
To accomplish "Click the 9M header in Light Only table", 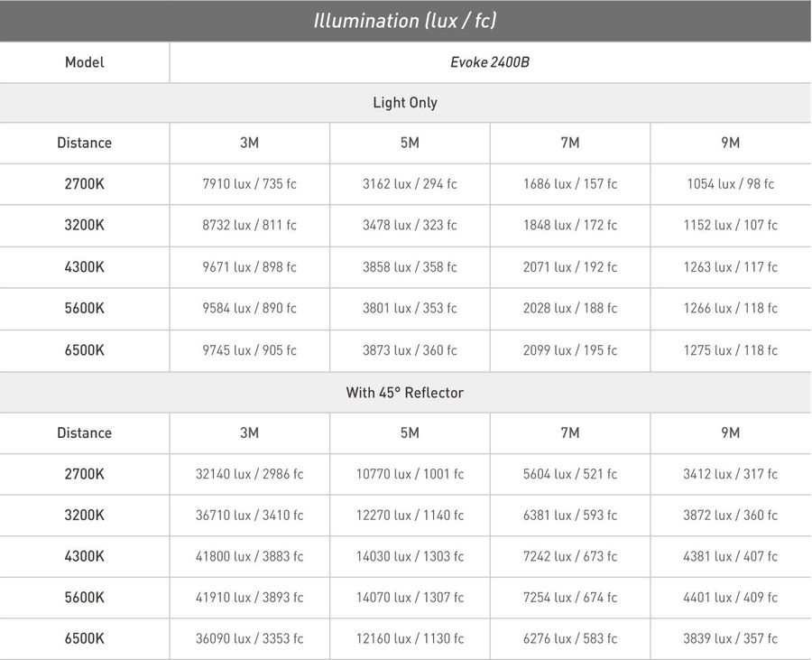I will point(731,143).
